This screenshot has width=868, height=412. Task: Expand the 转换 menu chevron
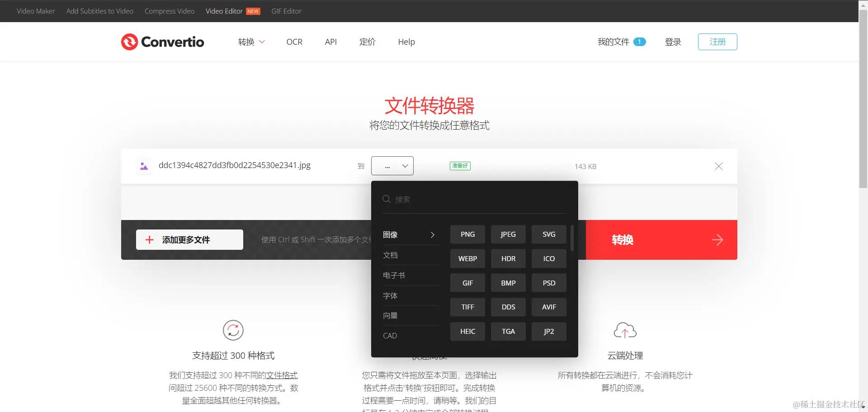click(262, 42)
